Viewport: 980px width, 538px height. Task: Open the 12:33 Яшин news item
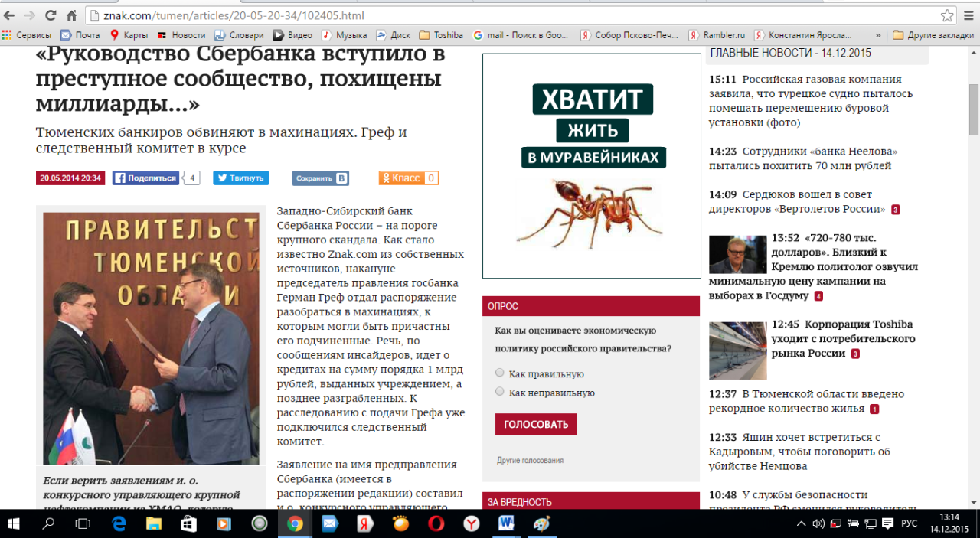coord(799,452)
